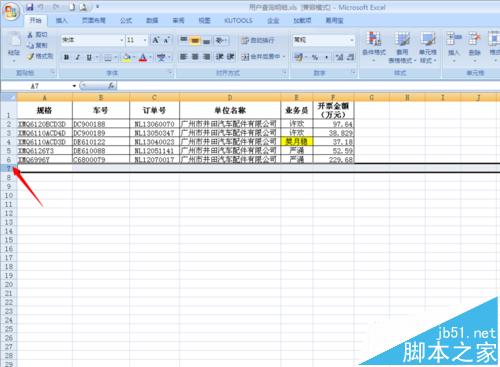Select row 7 by its row header
This screenshot has width=500, height=367.
9,168
